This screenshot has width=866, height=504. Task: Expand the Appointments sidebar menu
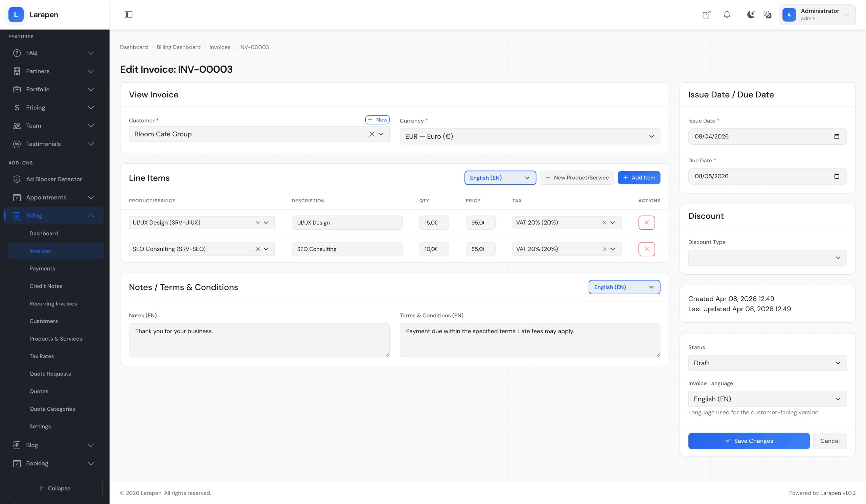coord(91,198)
